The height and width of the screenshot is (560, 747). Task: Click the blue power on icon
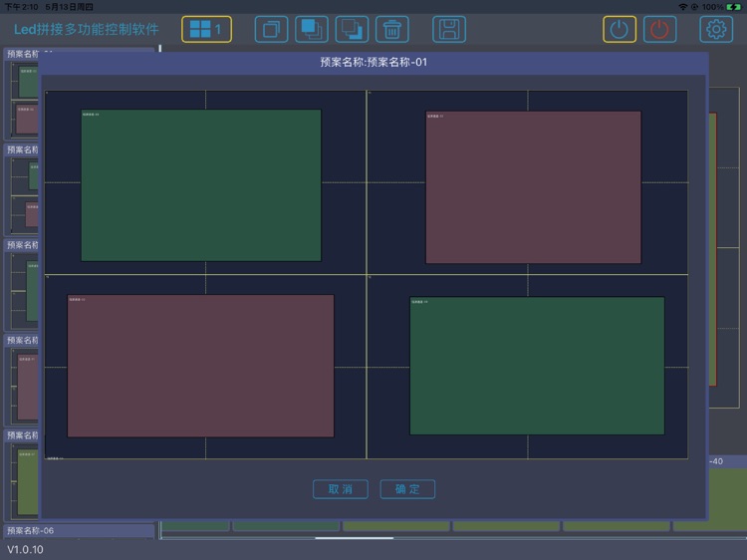coord(620,30)
